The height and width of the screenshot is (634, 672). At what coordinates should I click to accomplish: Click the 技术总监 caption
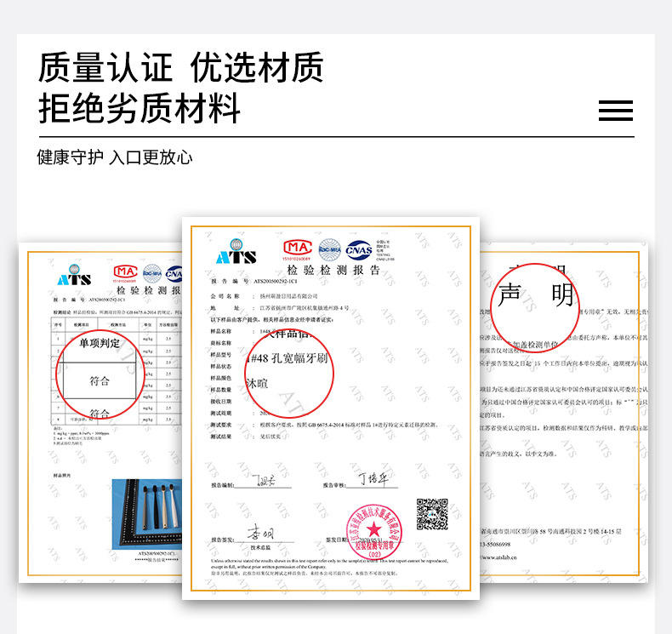[x=260, y=548]
